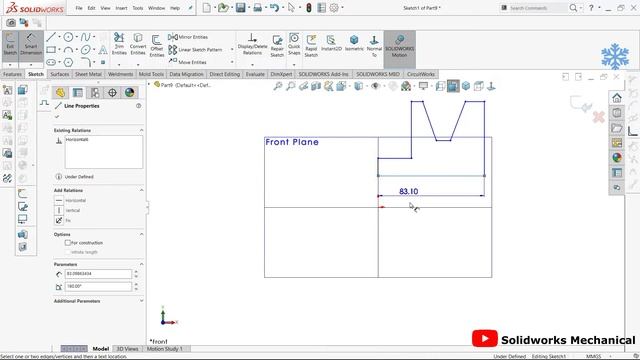640x360 pixels.
Task: Open the Tools menu
Action: [138, 8]
